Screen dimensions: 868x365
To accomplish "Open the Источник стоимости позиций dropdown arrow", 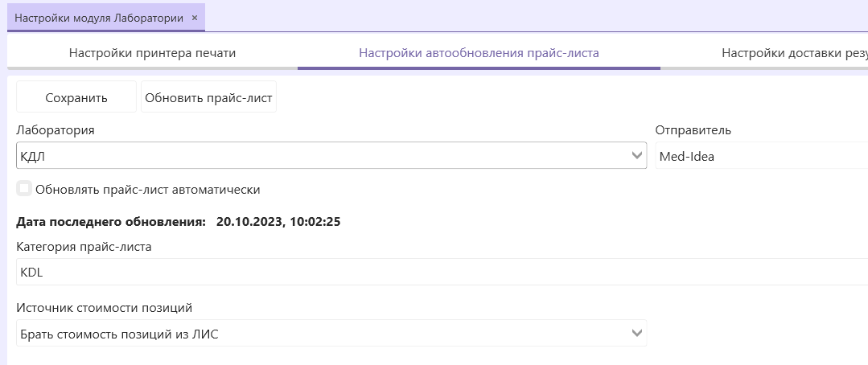I will (638, 333).
